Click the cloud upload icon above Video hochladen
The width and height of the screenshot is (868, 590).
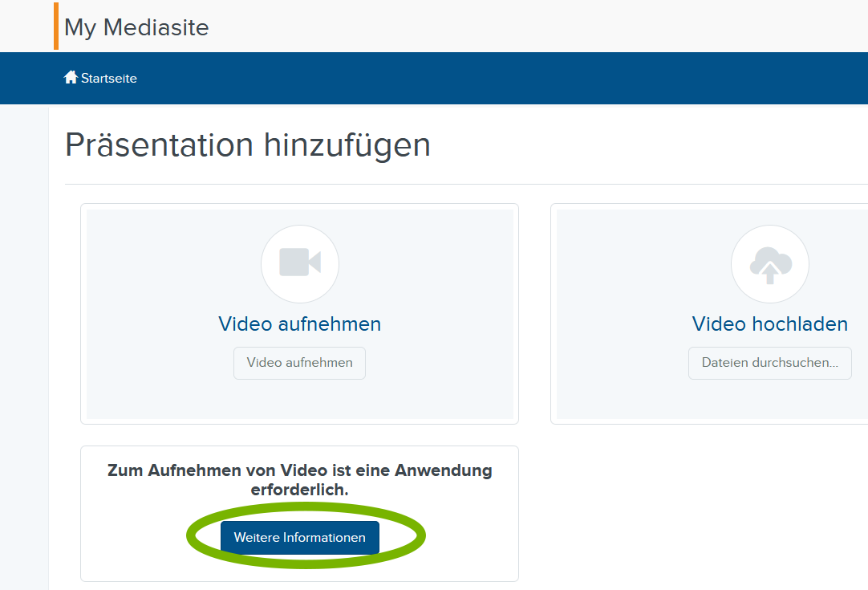(769, 263)
